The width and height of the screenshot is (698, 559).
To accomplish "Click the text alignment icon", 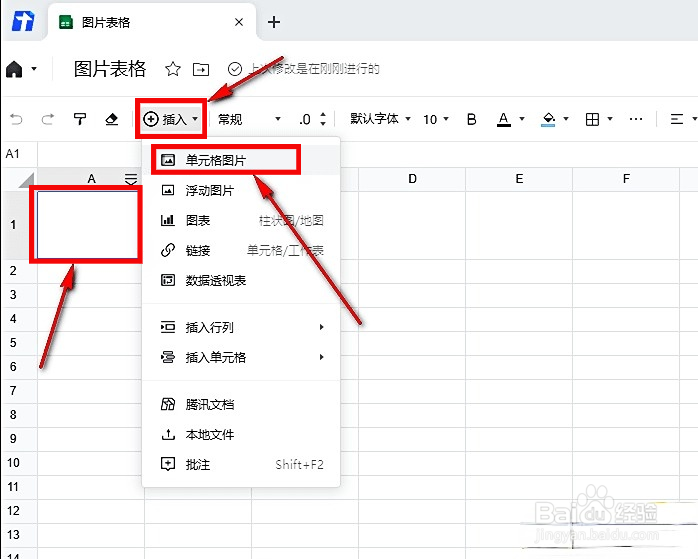I will click(x=677, y=119).
